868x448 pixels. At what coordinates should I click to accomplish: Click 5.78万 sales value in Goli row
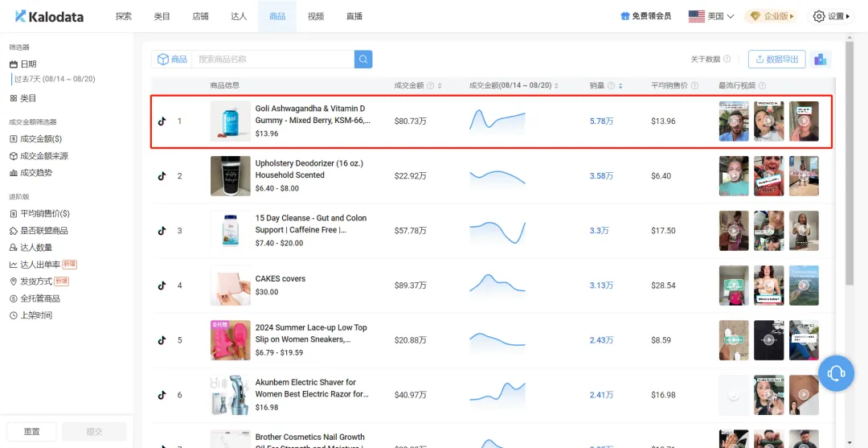(x=602, y=121)
